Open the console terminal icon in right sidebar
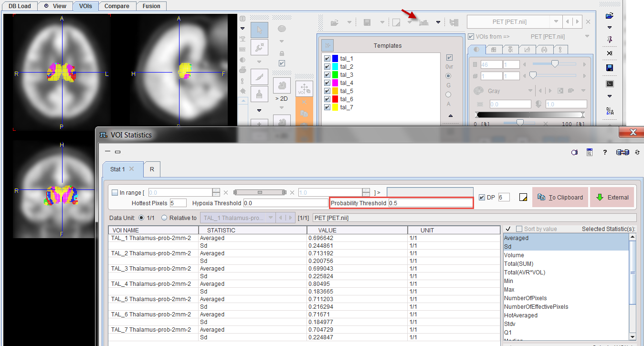This screenshot has height=346, width=644. tap(610, 84)
